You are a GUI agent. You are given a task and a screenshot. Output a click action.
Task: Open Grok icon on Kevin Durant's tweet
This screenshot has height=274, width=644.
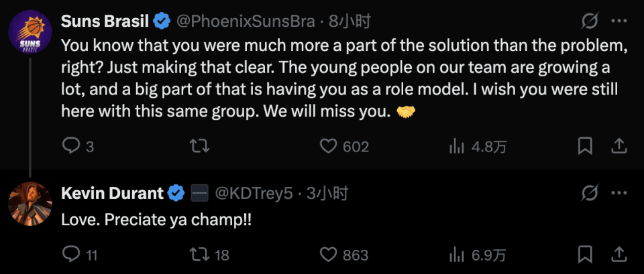(590, 194)
